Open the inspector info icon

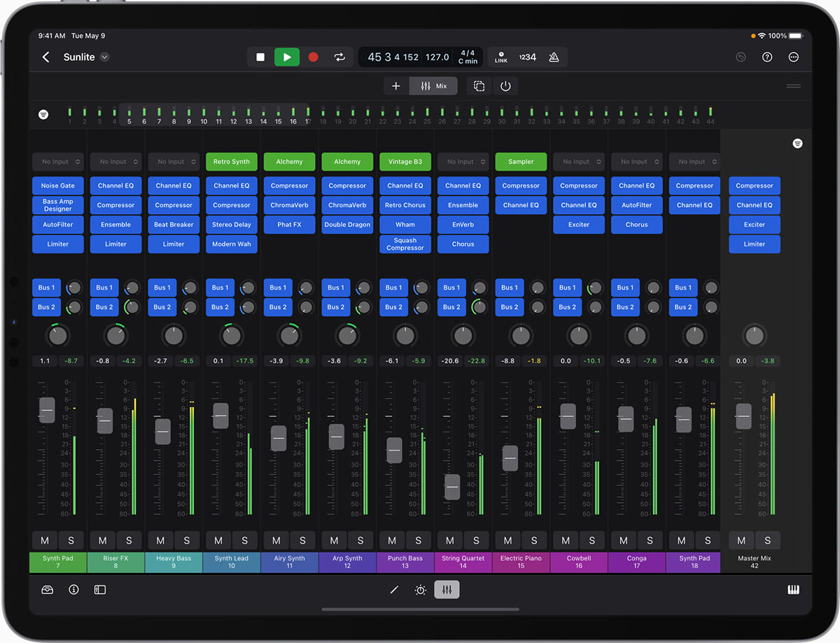click(x=73, y=590)
